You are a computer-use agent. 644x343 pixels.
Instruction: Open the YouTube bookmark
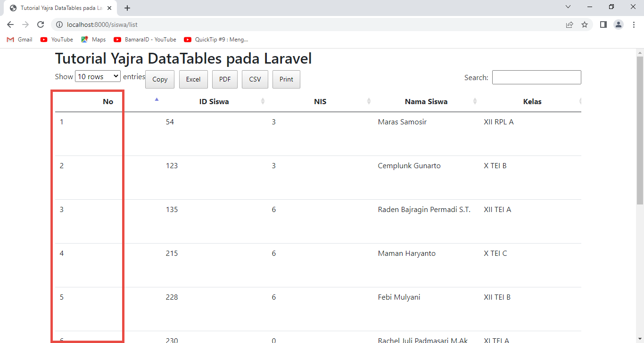[x=57, y=40]
